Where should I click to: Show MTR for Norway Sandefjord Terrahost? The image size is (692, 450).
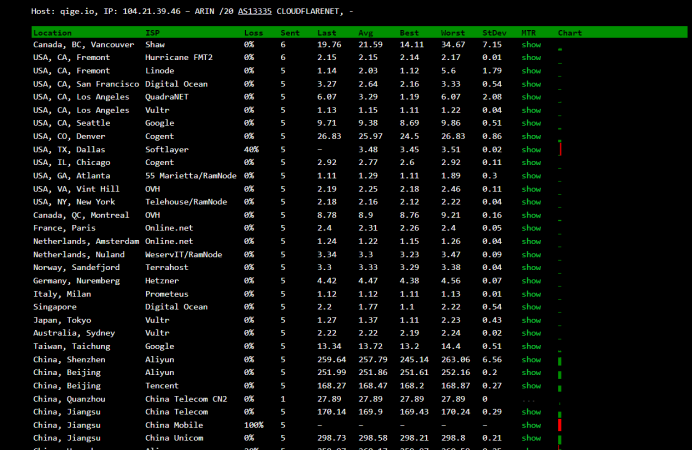531,267
